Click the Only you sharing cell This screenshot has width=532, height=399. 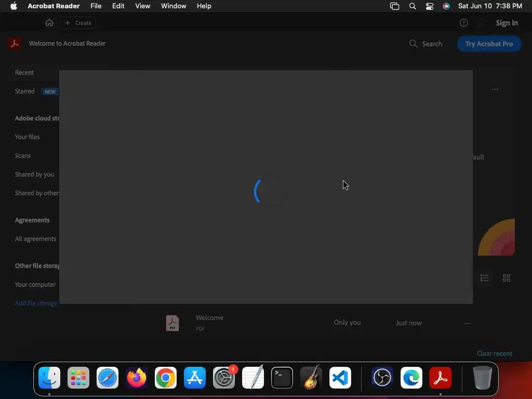pos(347,322)
